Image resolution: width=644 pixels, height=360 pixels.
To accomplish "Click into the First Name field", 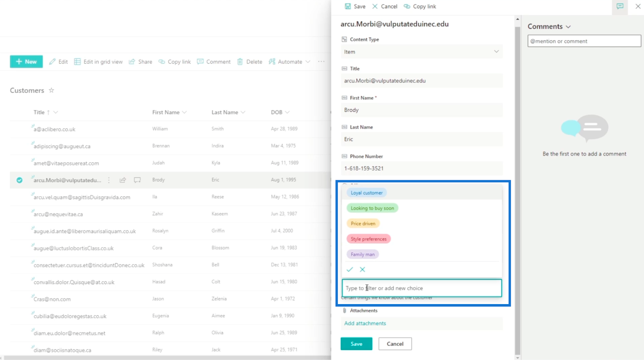I will click(421, 110).
